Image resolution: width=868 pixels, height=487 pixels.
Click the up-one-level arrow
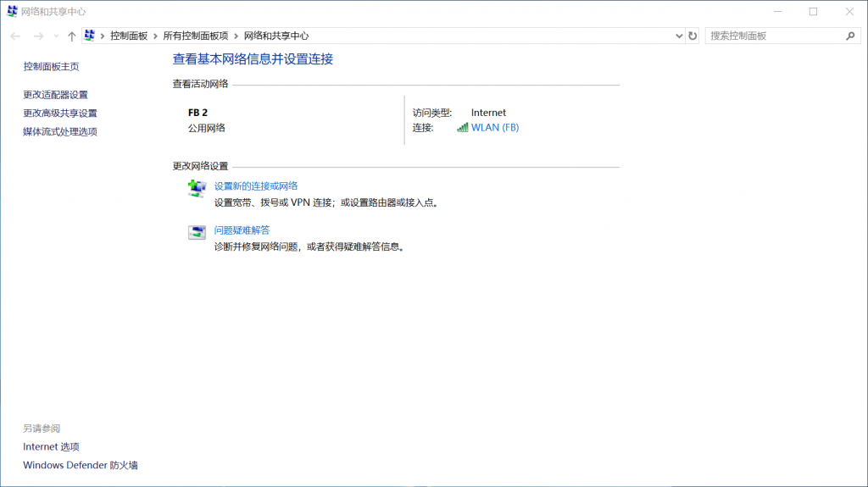pyautogui.click(x=71, y=36)
